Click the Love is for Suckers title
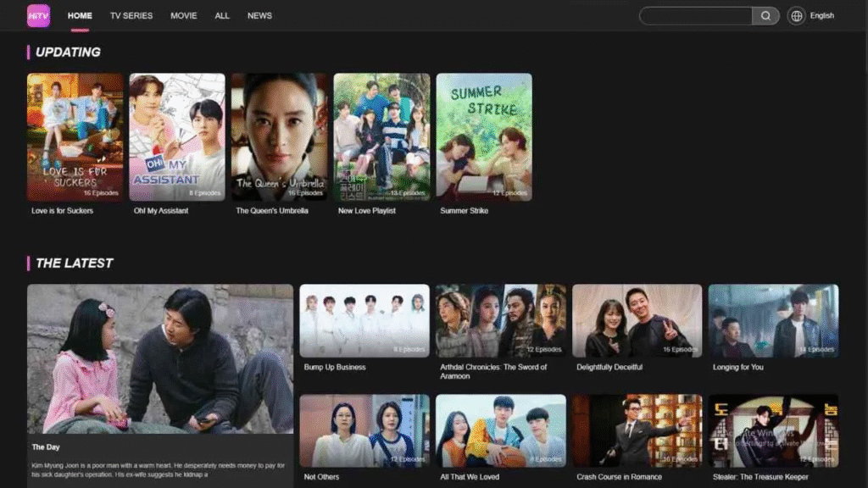 tap(62, 211)
